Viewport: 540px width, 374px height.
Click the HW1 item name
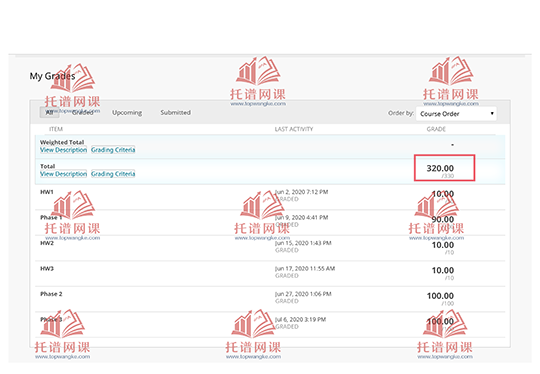[x=46, y=192]
